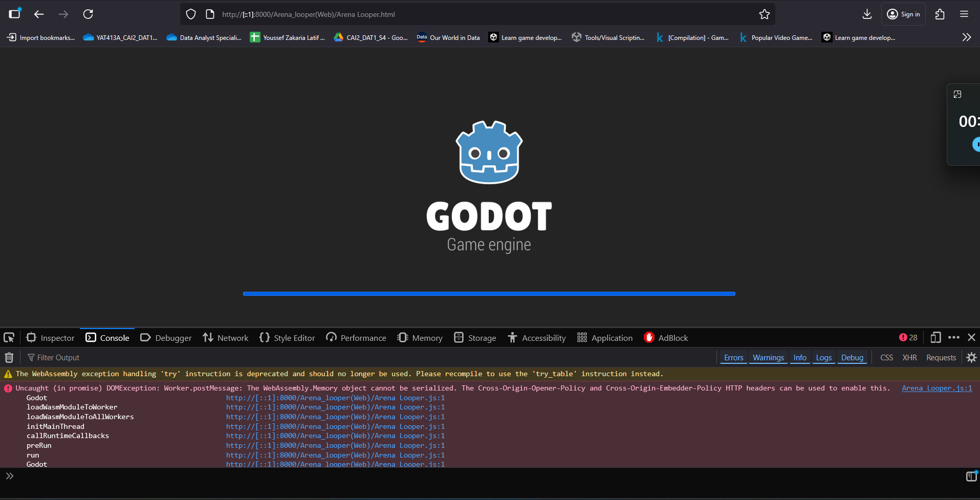The image size is (980, 500).
Task: Open the Style Editor tab
Action: [287, 338]
